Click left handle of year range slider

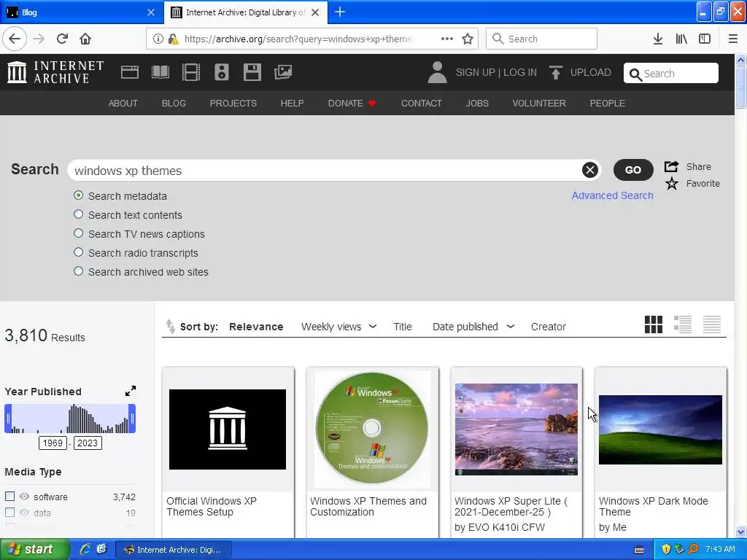(x=8, y=419)
